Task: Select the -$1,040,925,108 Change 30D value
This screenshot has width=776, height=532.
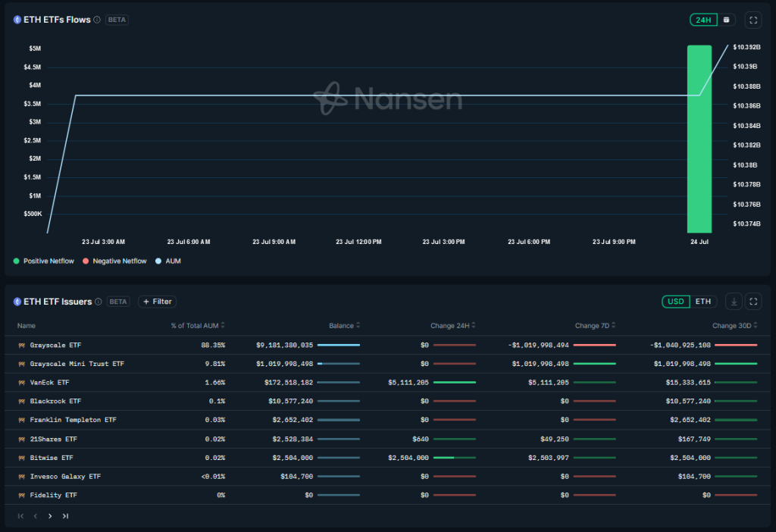Action: pyautogui.click(x=680, y=345)
